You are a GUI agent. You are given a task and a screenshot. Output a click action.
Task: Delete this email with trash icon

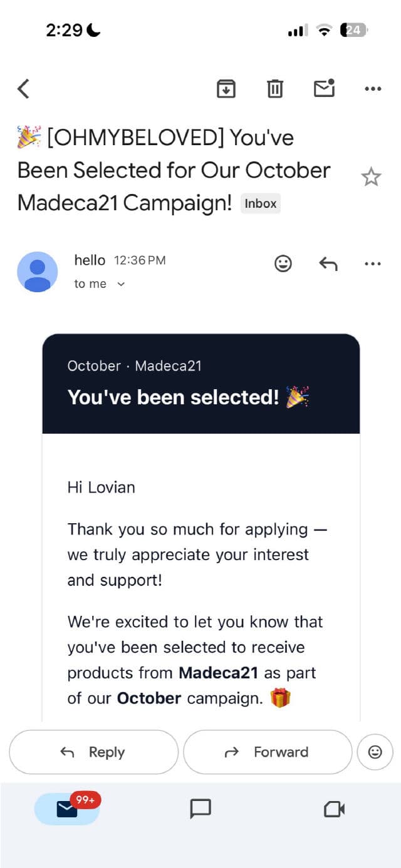coord(274,89)
